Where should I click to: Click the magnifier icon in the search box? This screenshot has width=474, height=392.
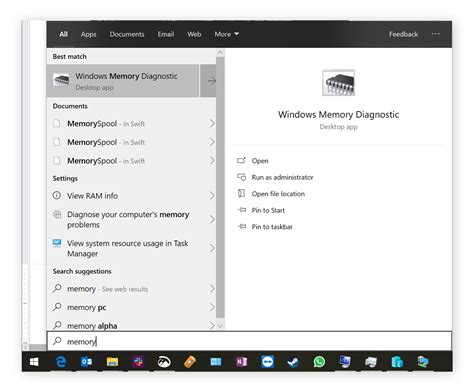pos(57,341)
